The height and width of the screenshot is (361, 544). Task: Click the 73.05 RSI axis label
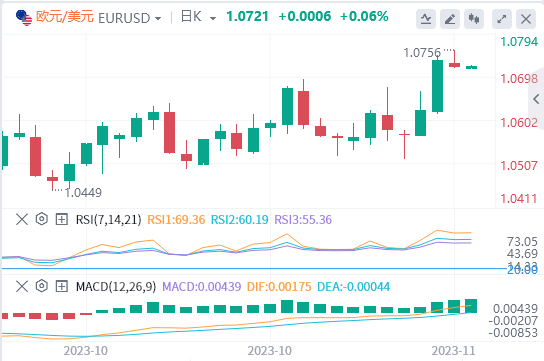point(522,242)
